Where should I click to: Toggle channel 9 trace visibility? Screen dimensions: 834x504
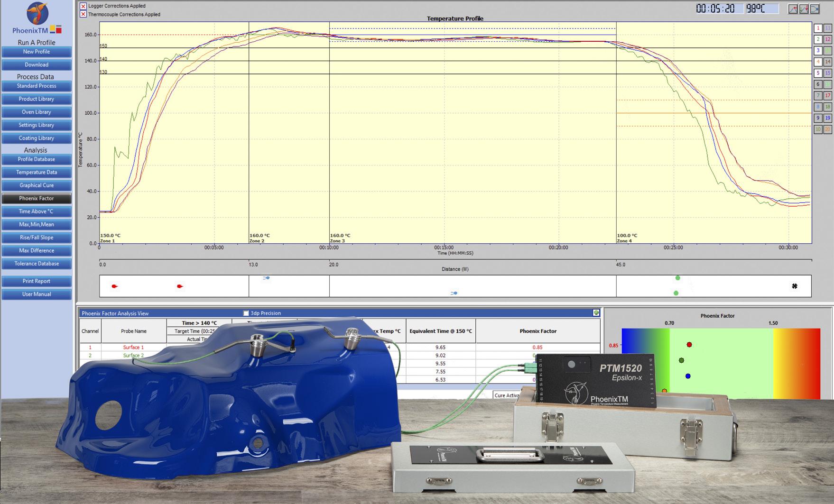(x=818, y=118)
